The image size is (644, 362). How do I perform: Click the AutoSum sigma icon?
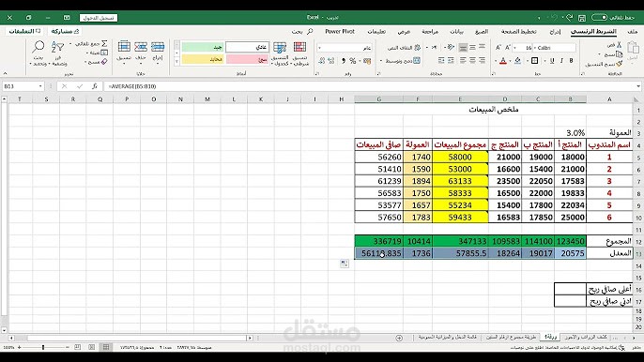(104, 43)
